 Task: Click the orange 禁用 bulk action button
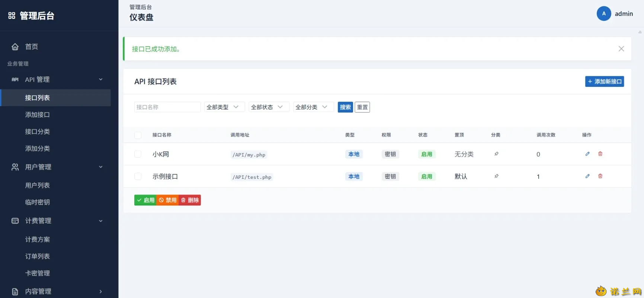pyautogui.click(x=167, y=200)
